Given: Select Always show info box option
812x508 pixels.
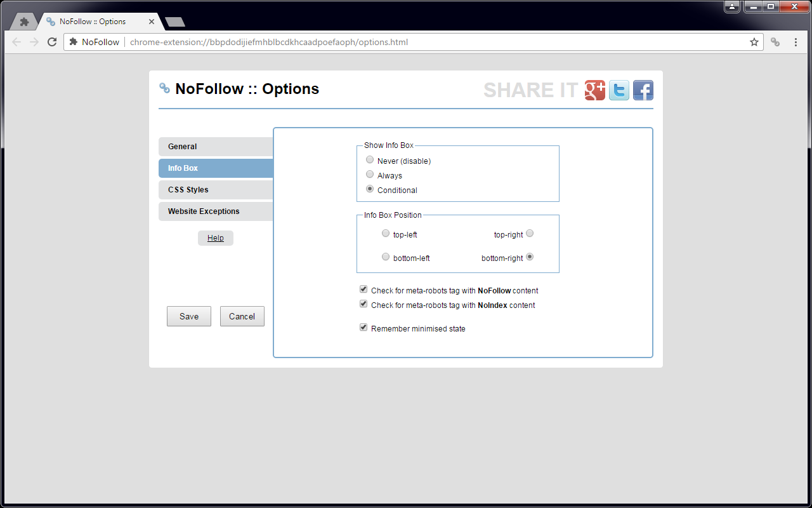Looking at the screenshot, I should pyautogui.click(x=370, y=175).
